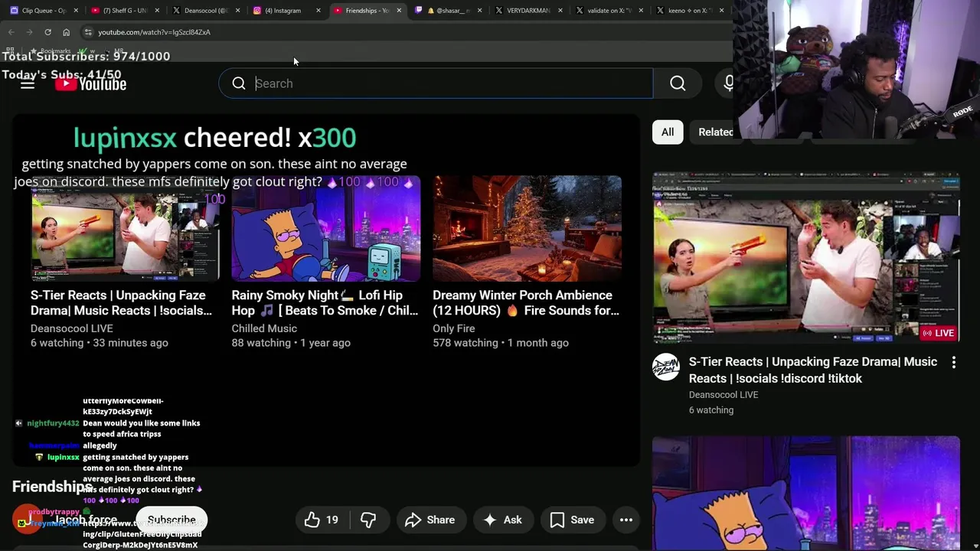The width and height of the screenshot is (980, 551).
Task: Click the browser home icon
Action: 66,32
